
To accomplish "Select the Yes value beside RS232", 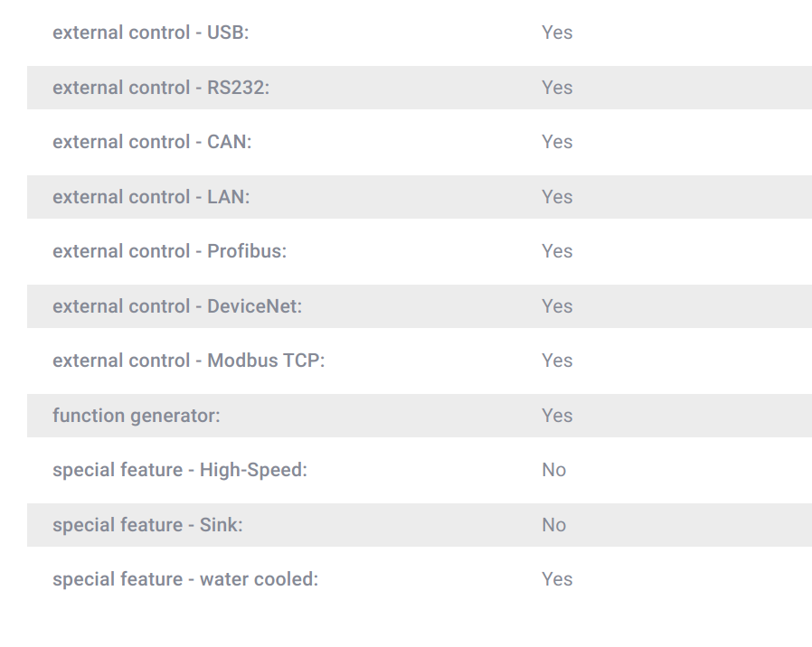I will tap(557, 88).
